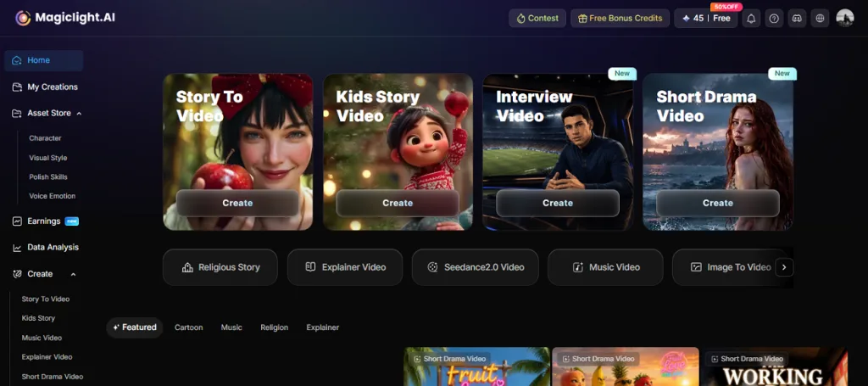Open Voice Emotion under Asset Store
The image size is (868, 386).
[52, 196]
